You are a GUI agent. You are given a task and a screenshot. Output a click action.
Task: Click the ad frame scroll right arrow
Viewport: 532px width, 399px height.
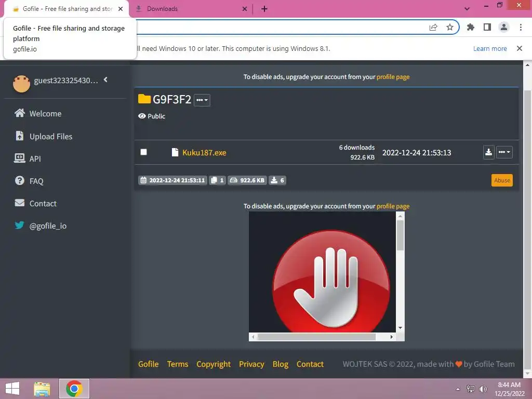point(392,337)
